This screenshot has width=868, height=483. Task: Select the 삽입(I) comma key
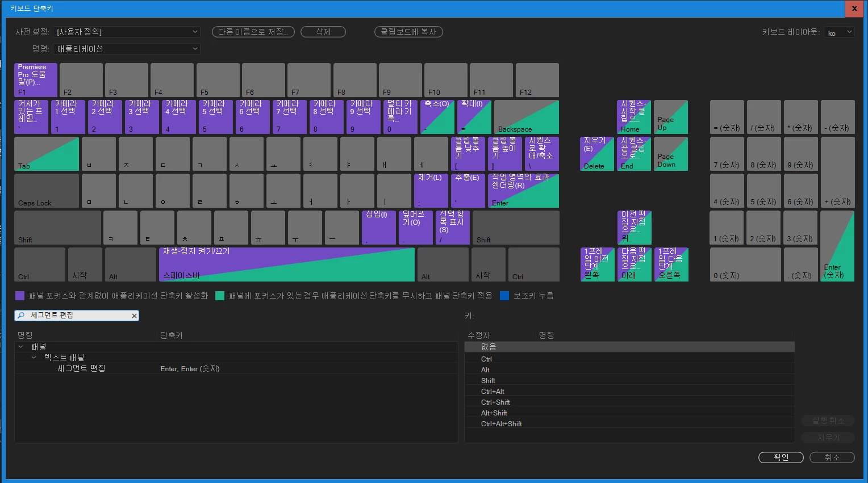point(379,228)
